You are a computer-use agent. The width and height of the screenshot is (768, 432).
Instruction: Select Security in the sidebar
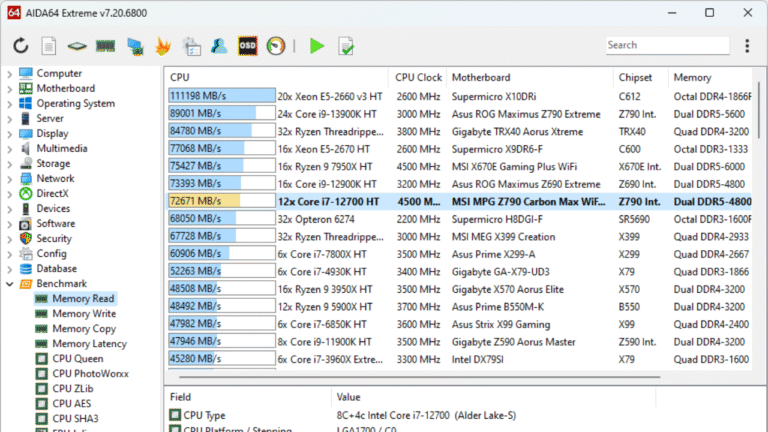coord(54,239)
